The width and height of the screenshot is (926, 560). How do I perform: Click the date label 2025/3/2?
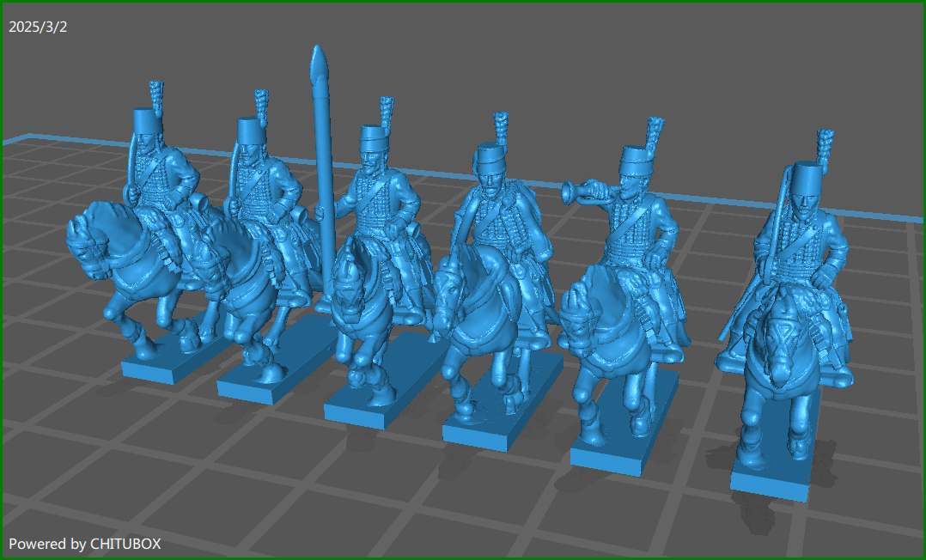[38, 27]
